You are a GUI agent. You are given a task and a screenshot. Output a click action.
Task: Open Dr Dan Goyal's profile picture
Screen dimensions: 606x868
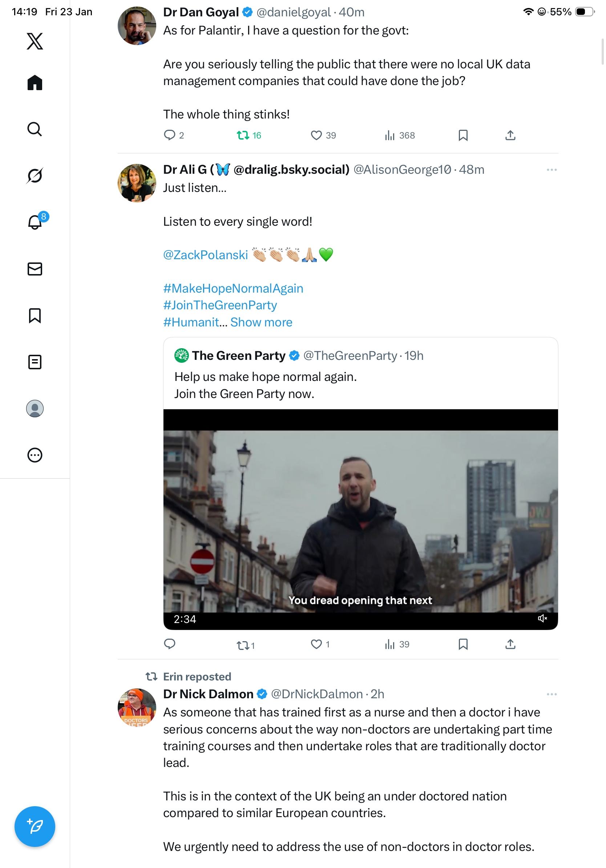pyautogui.click(x=137, y=26)
